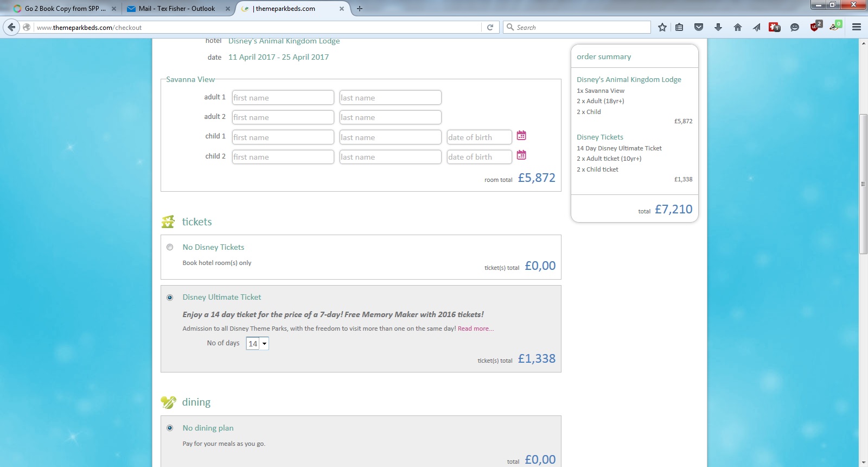Switch to Go 2 Book Copy from SPP tab
The height and width of the screenshot is (467, 868).
[64, 9]
